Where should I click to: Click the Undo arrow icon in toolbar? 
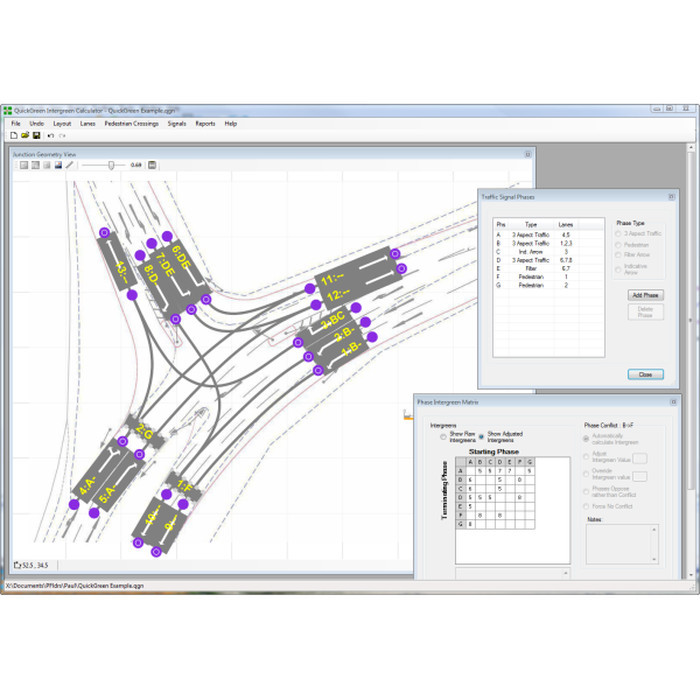click(50, 135)
